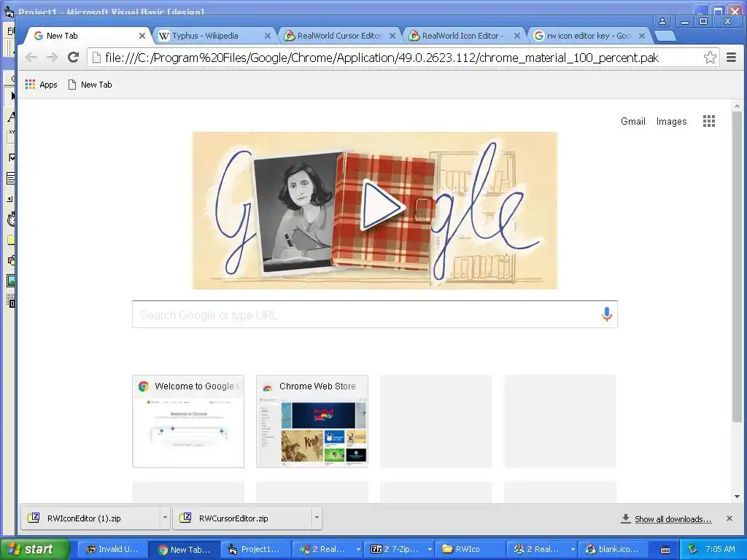Open the Chrome hamburger menu
747x560 pixels.
click(731, 58)
